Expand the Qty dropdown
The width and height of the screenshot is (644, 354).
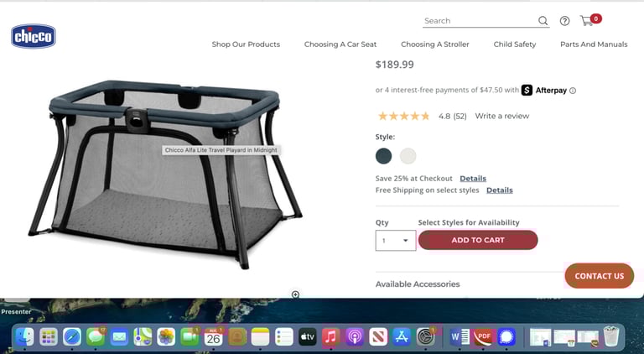tap(396, 240)
